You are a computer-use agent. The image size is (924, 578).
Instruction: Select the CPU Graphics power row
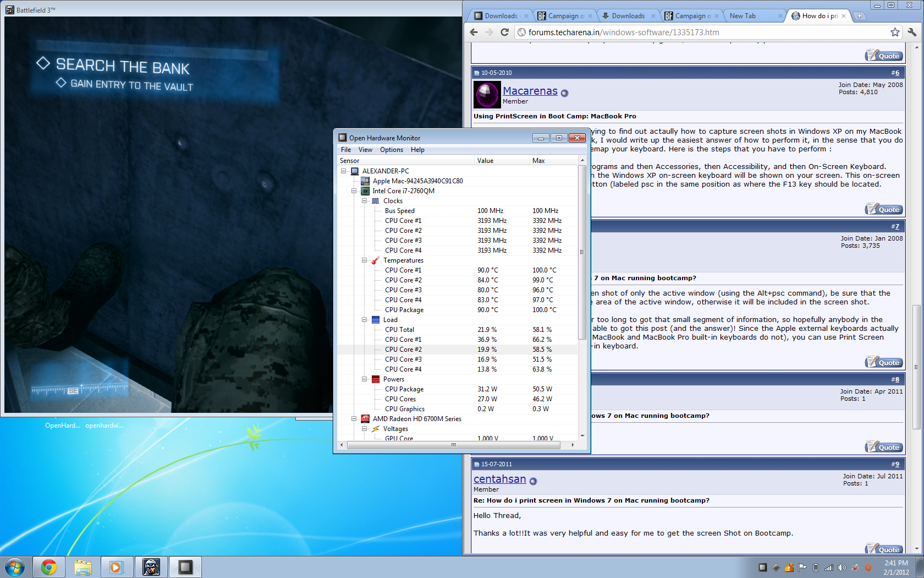[458, 409]
